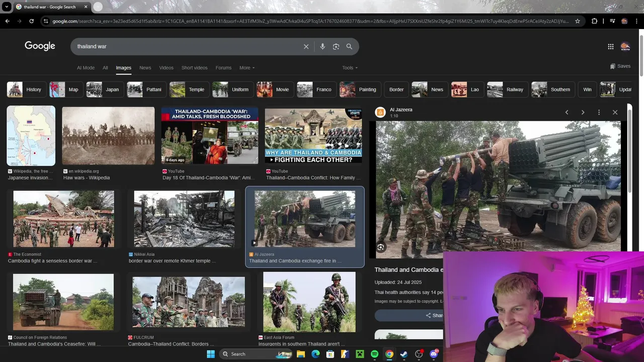This screenshot has height=362, width=644.
Task: Open Day 18 Thailand-Cambodia YouTube thumbnail
Action: click(210, 136)
